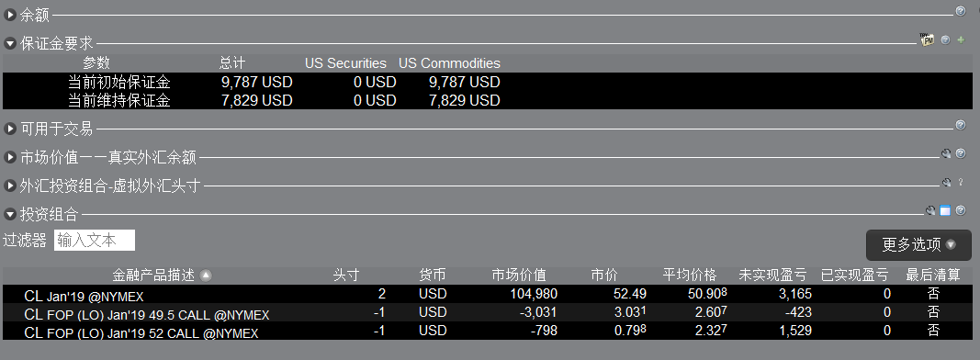Open the 更多选项 dropdown button
The width and height of the screenshot is (980, 360).
[x=918, y=245]
